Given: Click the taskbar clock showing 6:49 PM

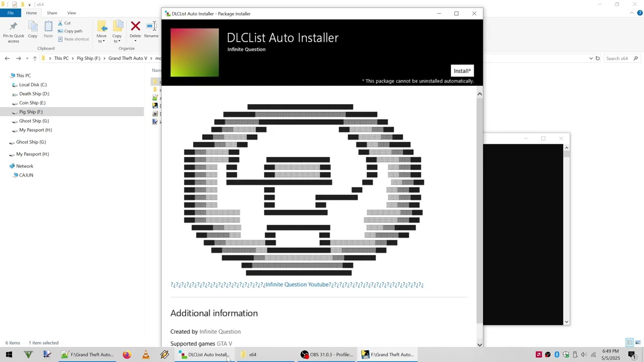Looking at the screenshot, I should point(610,355).
